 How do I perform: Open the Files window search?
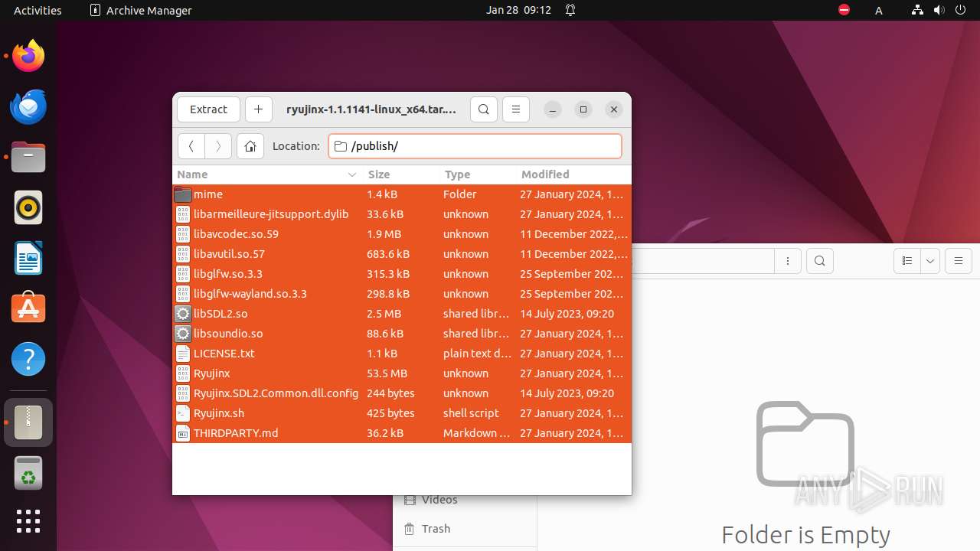820,261
